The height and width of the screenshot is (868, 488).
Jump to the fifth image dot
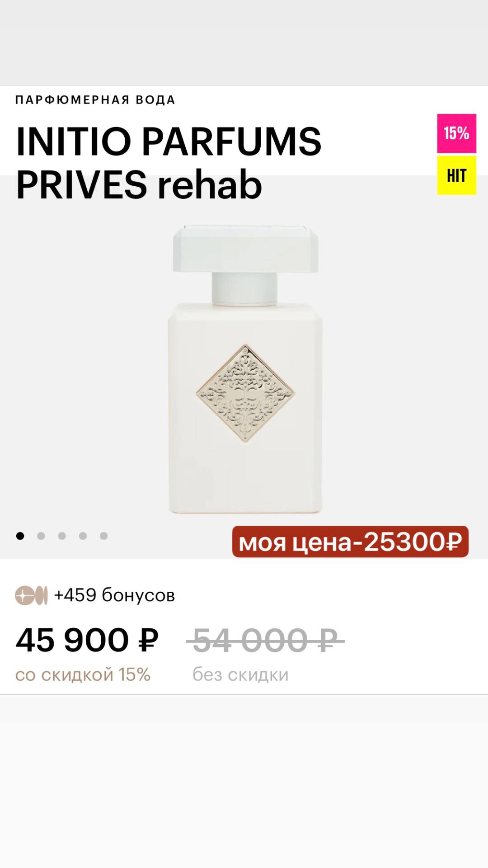[x=103, y=536]
